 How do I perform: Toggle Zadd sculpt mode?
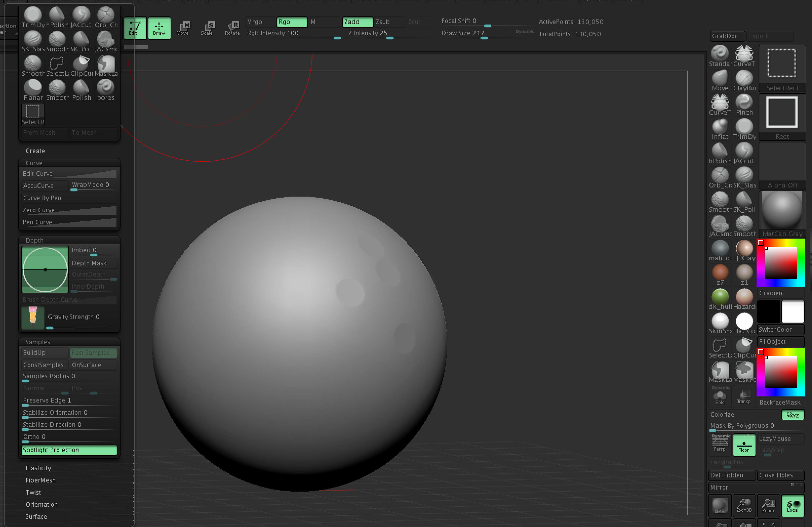(x=358, y=22)
